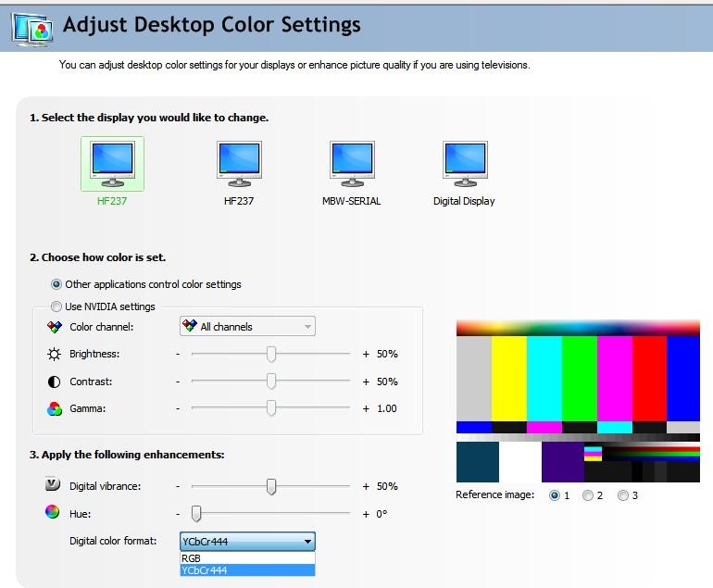Switch to reference image 2
This screenshot has height=588, width=713.
(588, 495)
